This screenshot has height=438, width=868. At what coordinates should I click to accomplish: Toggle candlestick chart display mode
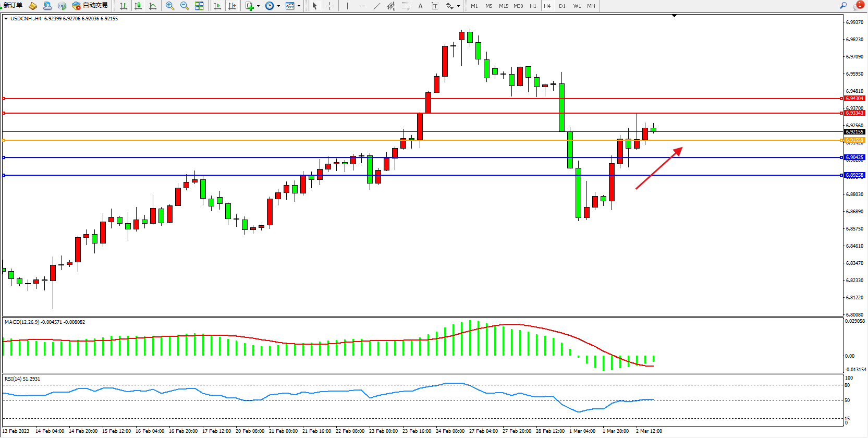click(138, 6)
